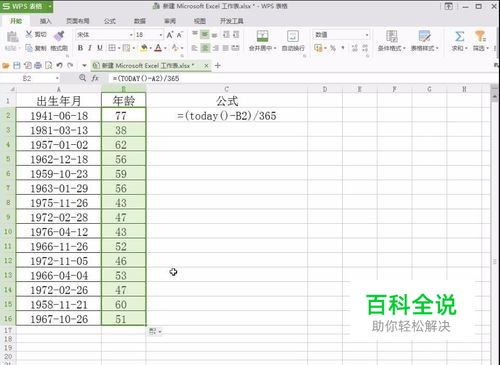Click the open folder icon
This screenshot has width=500, height=365.
(6, 65)
